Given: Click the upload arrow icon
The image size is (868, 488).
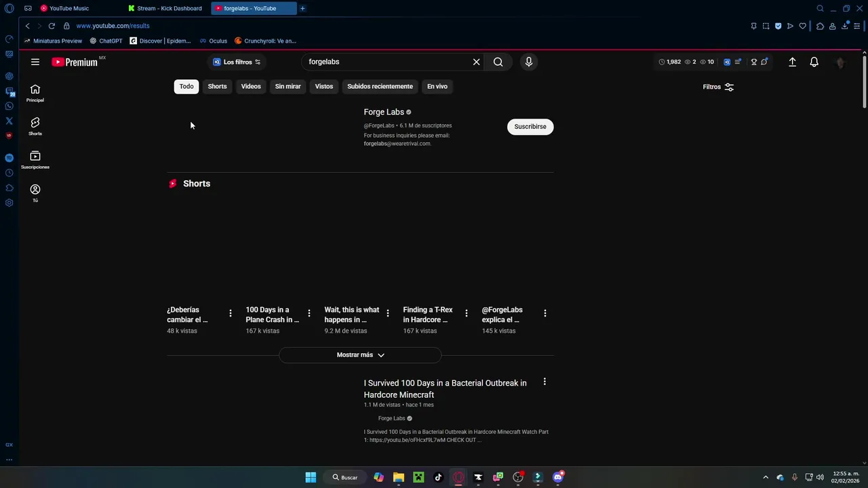Looking at the screenshot, I should click(792, 62).
